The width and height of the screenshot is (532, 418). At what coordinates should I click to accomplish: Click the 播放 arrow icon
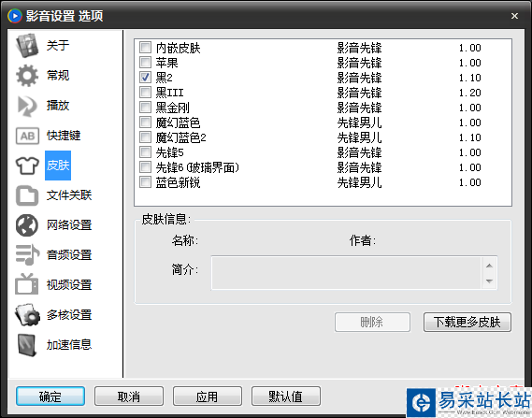point(27,106)
